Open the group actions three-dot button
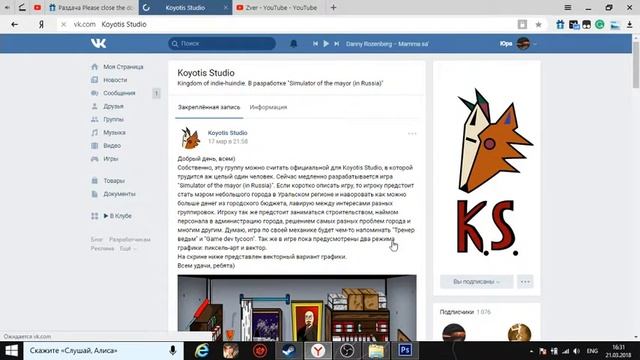The image size is (640, 360). point(525,282)
